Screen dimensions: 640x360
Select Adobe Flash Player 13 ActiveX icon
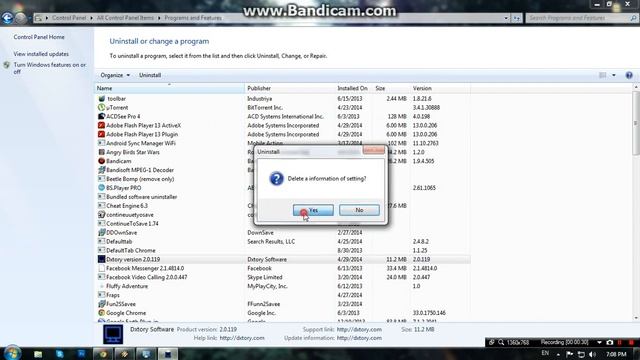tap(101, 125)
